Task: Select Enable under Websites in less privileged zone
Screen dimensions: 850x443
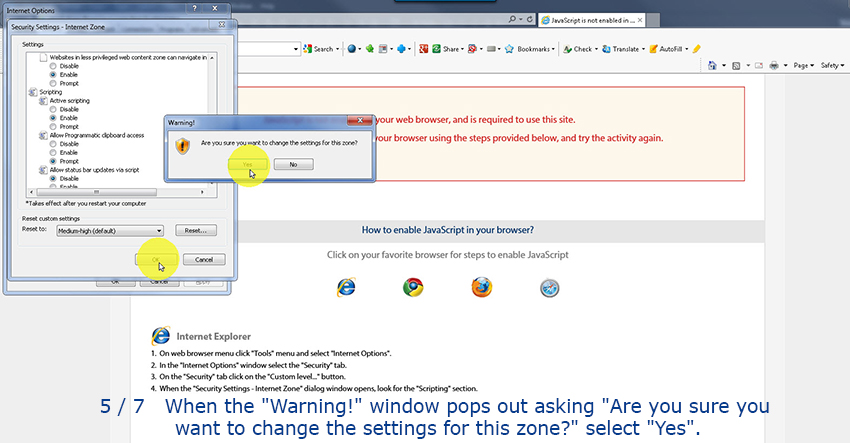Action: pyautogui.click(x=53, y=75)
